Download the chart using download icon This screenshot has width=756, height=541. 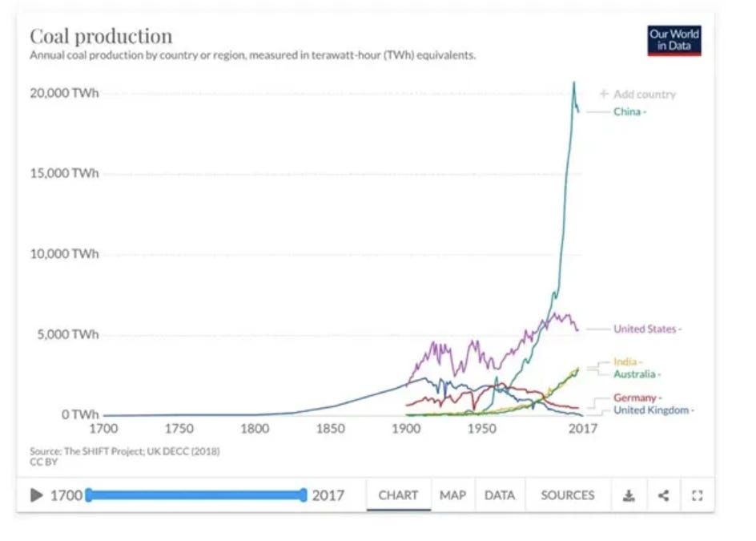pyautogui.click(x=629, y=495)
